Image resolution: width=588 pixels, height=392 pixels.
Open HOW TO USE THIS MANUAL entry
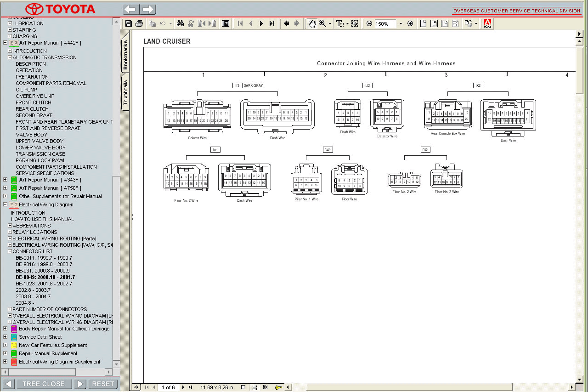tap(42, 219)
